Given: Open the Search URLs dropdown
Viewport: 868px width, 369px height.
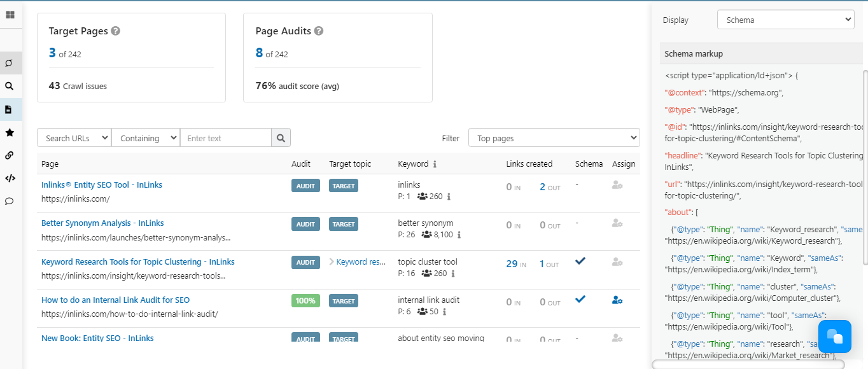Looking at the screenshot, I should click(74, 138).
